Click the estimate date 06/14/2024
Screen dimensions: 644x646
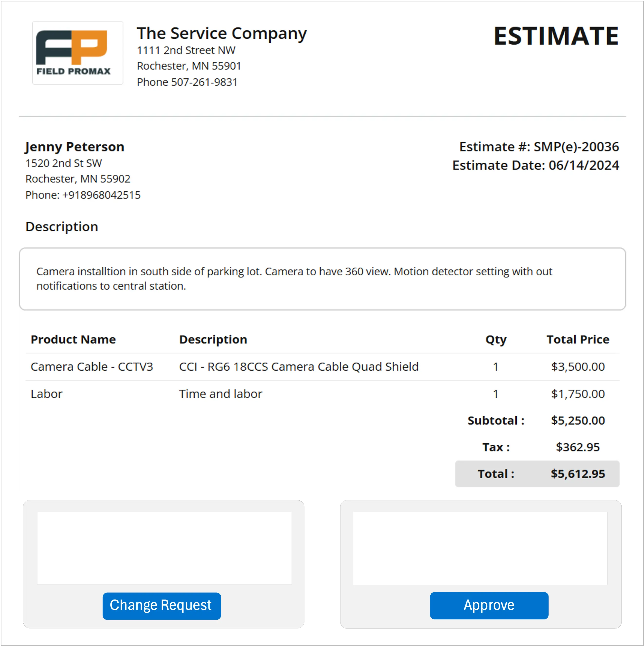[x=584, y=166]
